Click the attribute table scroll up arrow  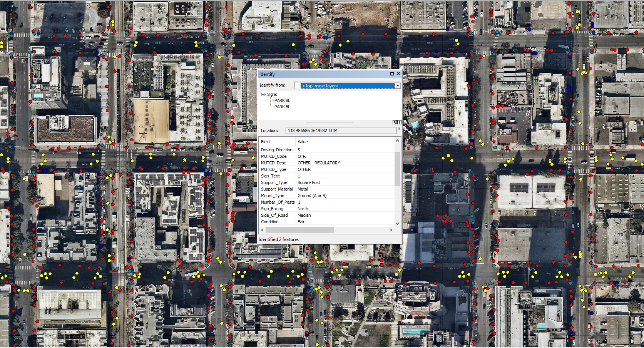(397, 141)
